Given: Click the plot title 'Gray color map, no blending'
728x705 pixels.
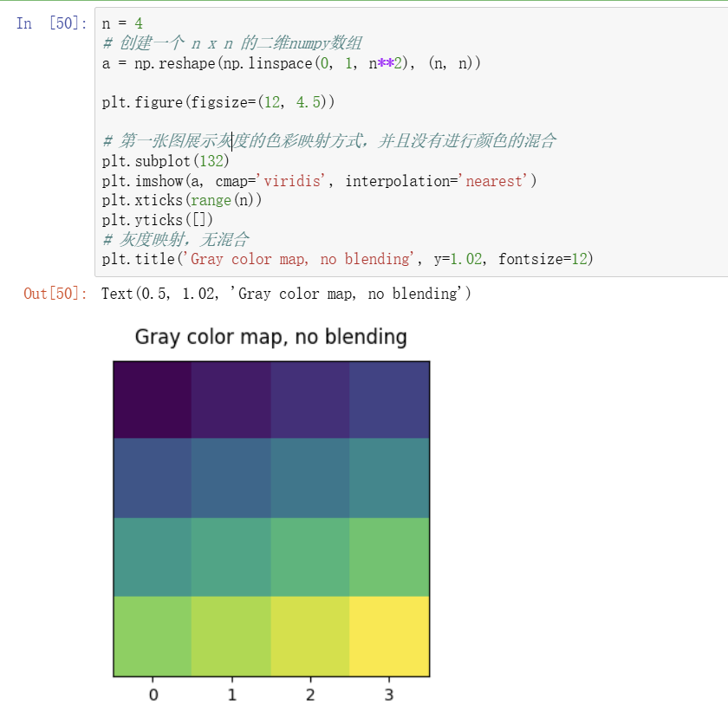Looking at the screenshot, I should pos(271,337).
